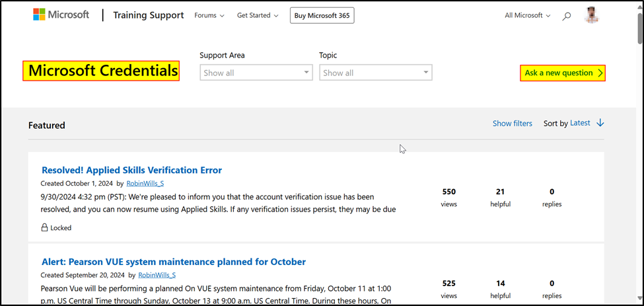
Task: Open search with the magnifier icon
Action: 566,16
